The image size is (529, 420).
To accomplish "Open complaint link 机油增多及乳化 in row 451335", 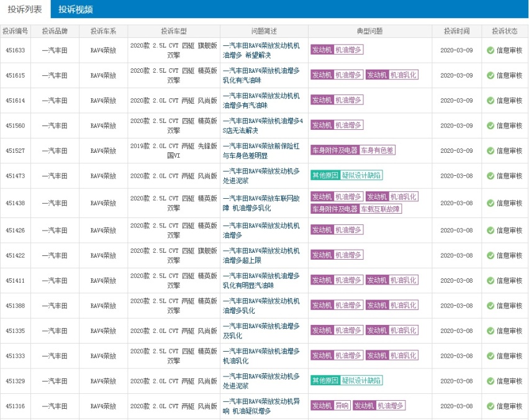I will (261, 331).
